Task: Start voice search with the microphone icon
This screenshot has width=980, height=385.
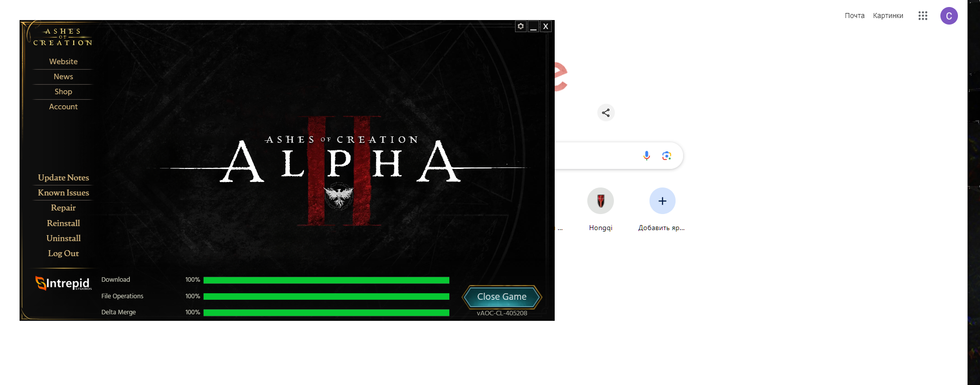Action: pyautogui.click(x=646, y=156)
